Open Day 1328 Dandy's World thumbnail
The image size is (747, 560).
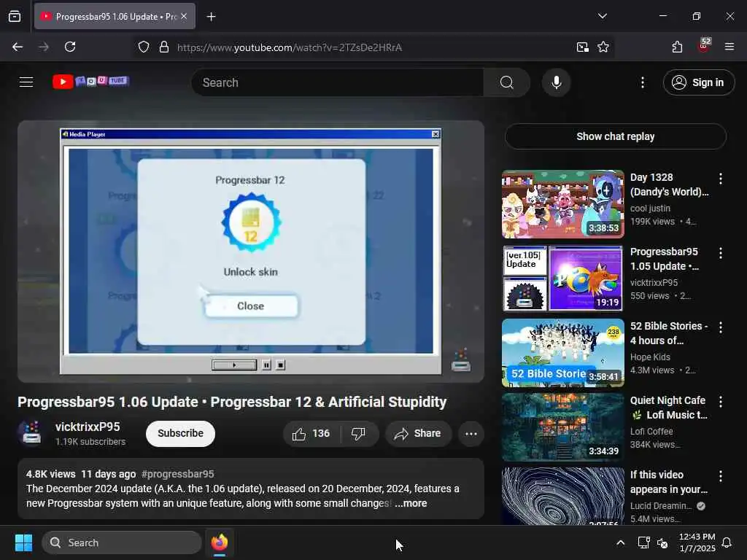[x=562, y=204]
